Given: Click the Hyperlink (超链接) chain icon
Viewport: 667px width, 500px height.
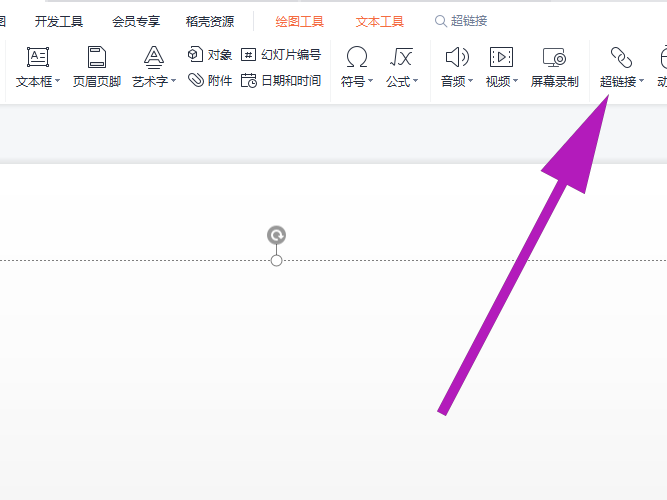Looking at the screenshot, I should (x=621, y=58).
